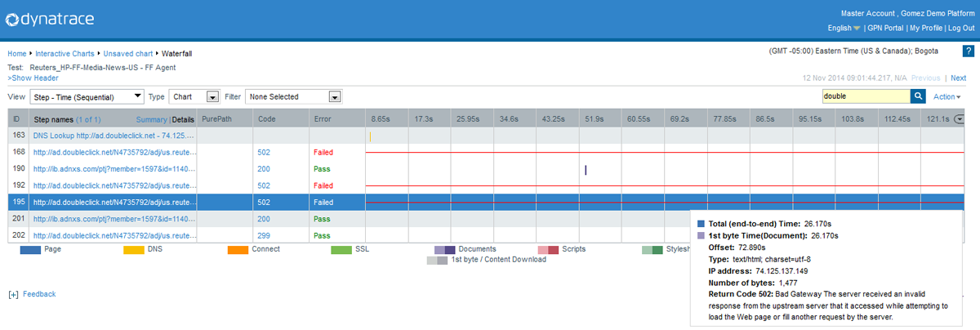This screenshot has width=980, height=330.
Task: Click the blue Page legend swatch
Action: pyautogui.click(x=30, y=249)
